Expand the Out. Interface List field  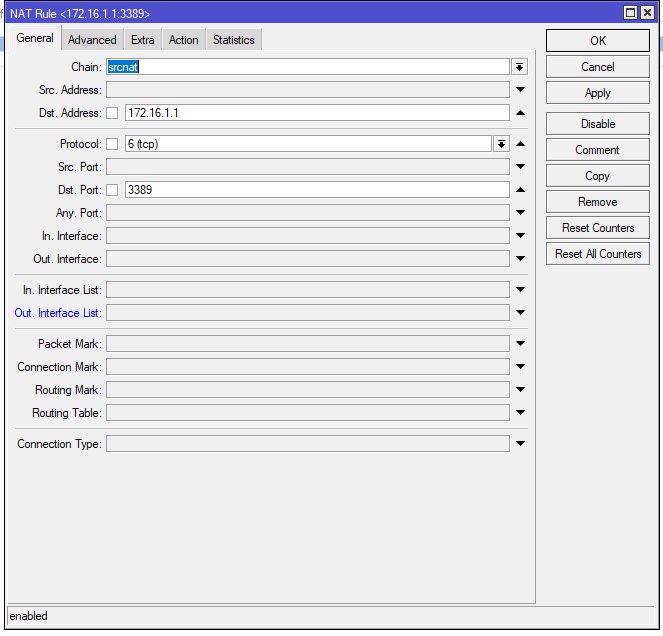pos(521,313)
